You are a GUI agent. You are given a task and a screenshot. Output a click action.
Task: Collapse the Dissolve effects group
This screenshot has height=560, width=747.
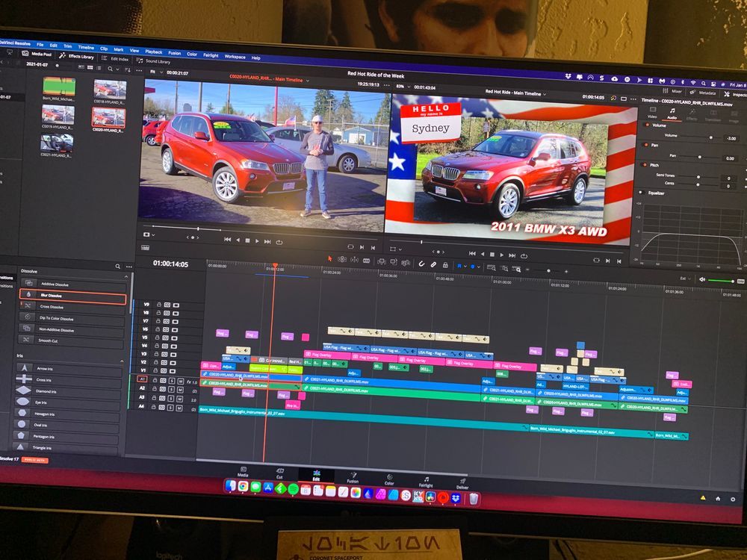(126, 277)
